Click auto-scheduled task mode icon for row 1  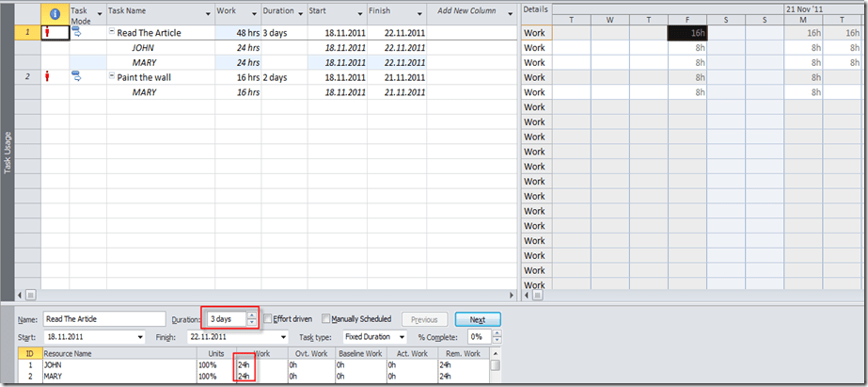coord(77,33)
